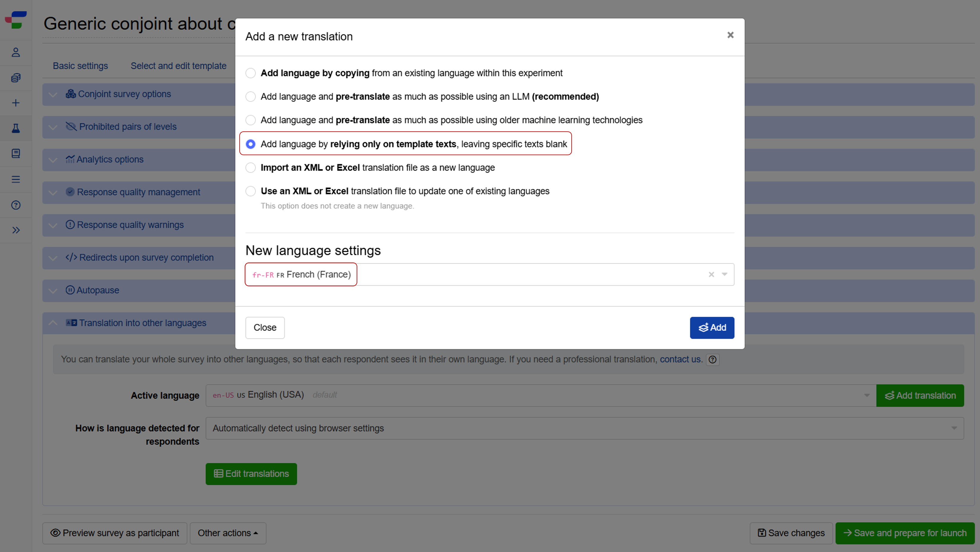Click the user profile sidebar icon
Screen dimensions: 980x552
tap(16, 52)
